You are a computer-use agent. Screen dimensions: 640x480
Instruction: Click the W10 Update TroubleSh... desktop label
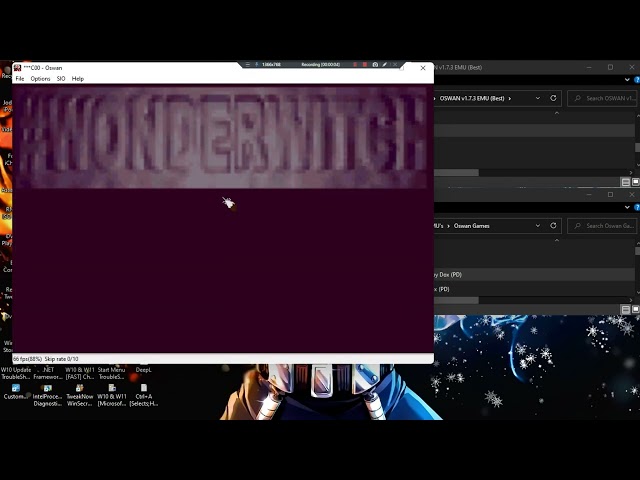[x=16, y=373]
